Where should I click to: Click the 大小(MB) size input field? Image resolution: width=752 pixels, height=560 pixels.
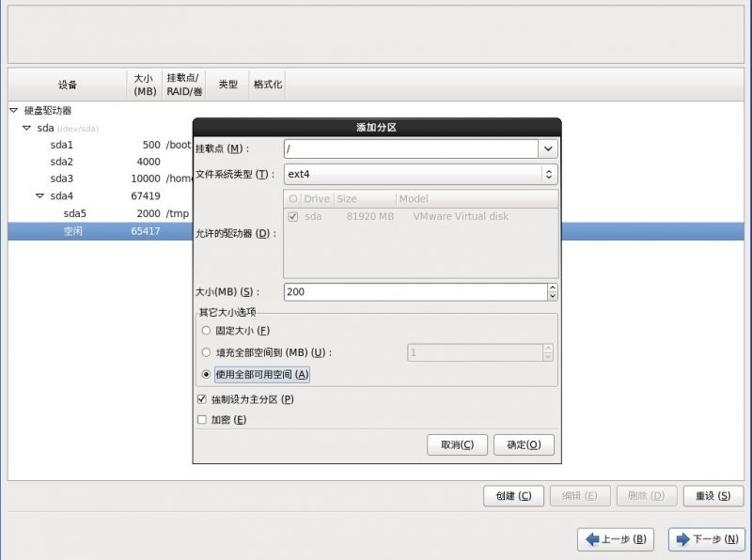click(414, 292)
